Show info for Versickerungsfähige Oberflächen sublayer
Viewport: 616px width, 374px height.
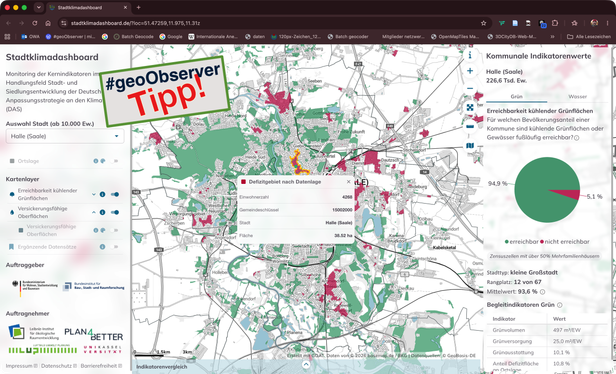[95, 230]
